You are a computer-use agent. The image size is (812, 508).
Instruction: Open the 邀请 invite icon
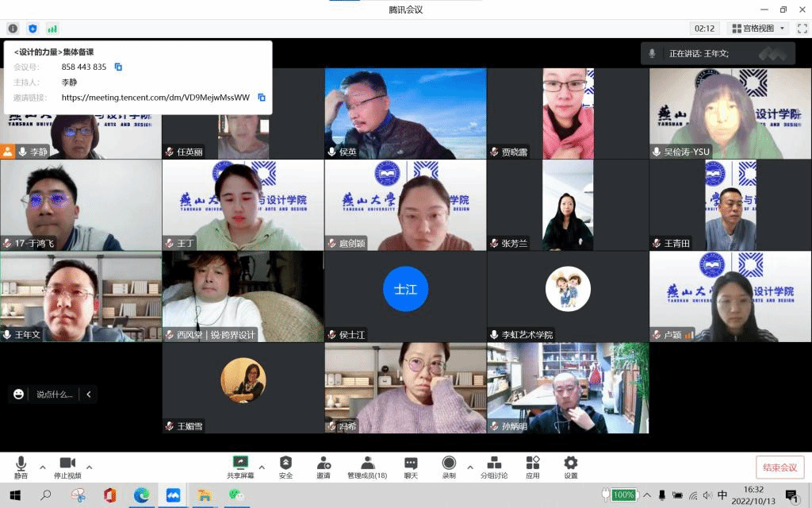pos(324,468)
